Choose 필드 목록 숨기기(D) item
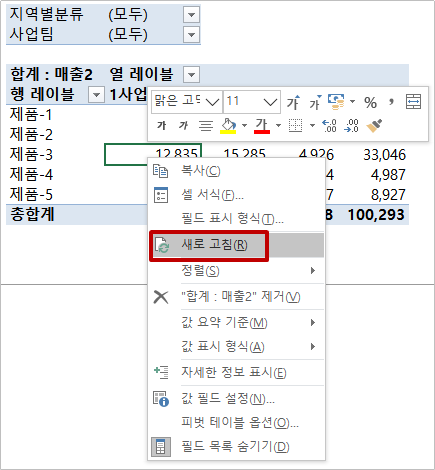This screenshot has width=435, height=470. [x=236, y=447]
